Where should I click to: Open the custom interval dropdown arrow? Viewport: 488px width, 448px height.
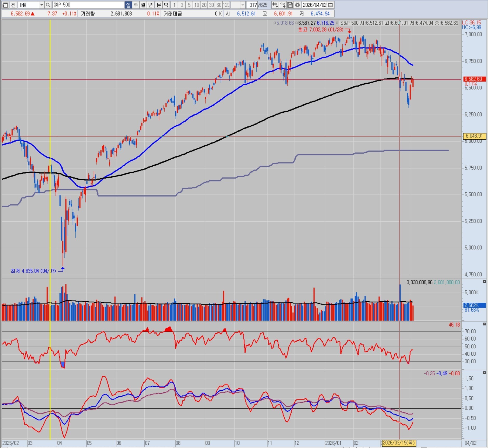click(x=243, y=5)
